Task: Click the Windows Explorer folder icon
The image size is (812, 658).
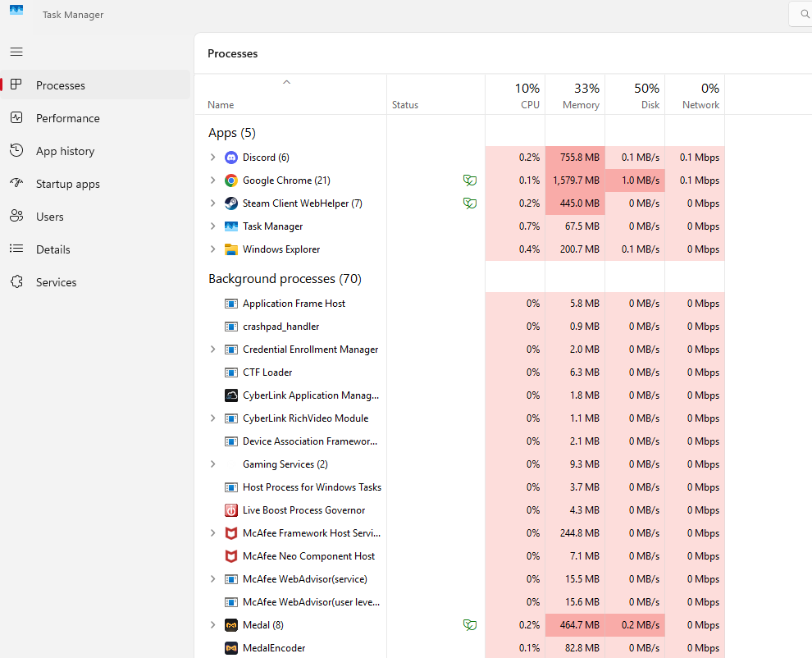Action: [231, 249]
